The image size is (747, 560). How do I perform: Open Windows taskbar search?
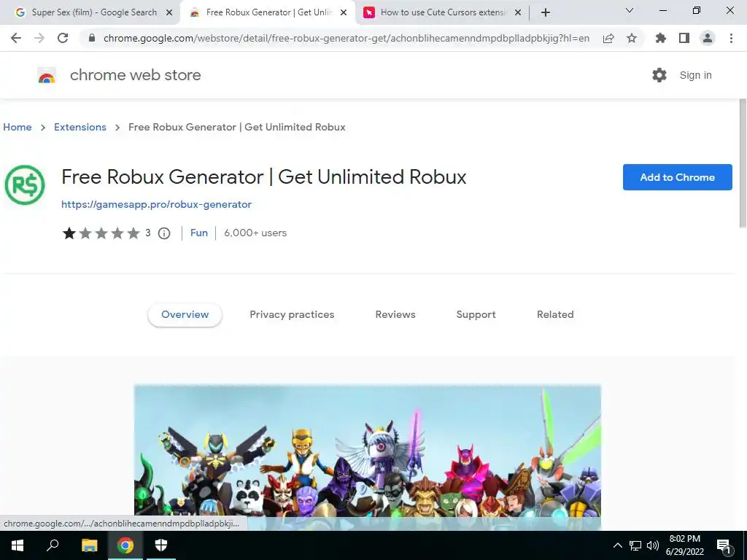[x=53, y=545]
